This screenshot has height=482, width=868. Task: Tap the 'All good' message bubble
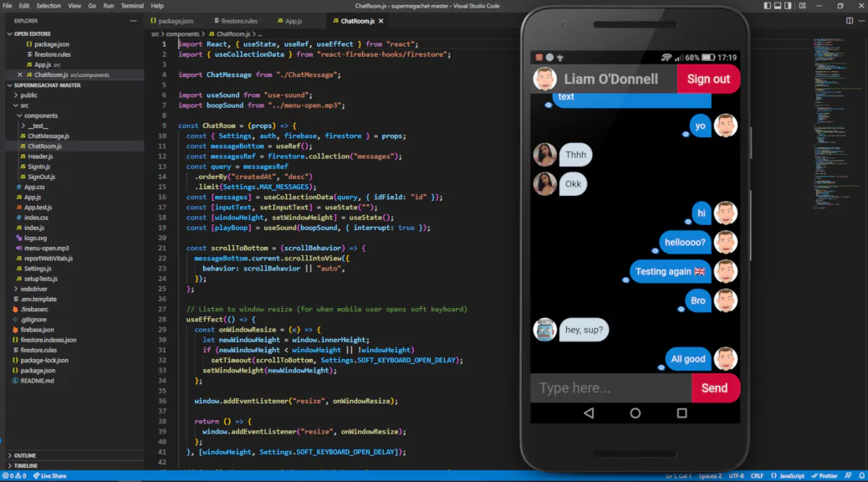(x=688, y=359)
